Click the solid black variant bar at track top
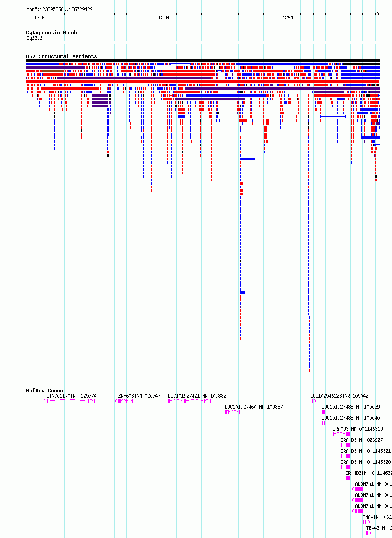 pyautogui.click(x=203, y=60)
